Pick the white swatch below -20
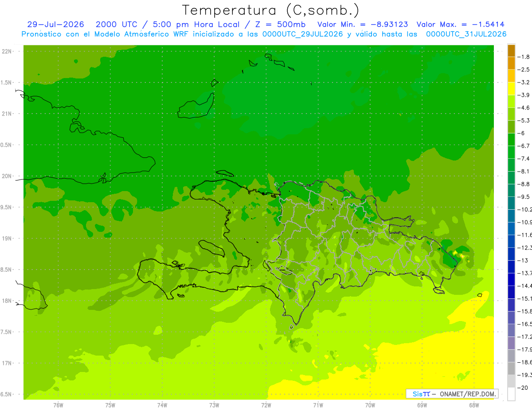Screen dimensions: 532x411 coord(511,394)
